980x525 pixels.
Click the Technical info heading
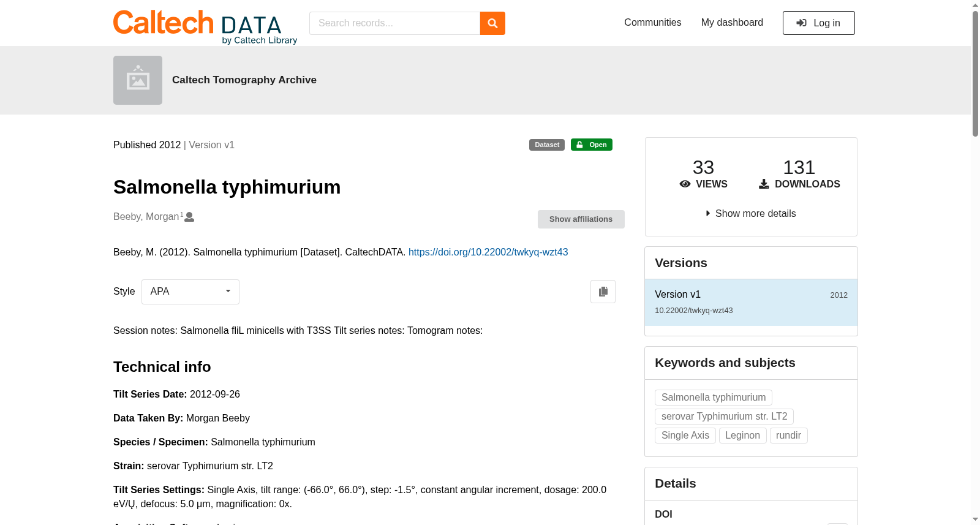(x=162, y=367)
